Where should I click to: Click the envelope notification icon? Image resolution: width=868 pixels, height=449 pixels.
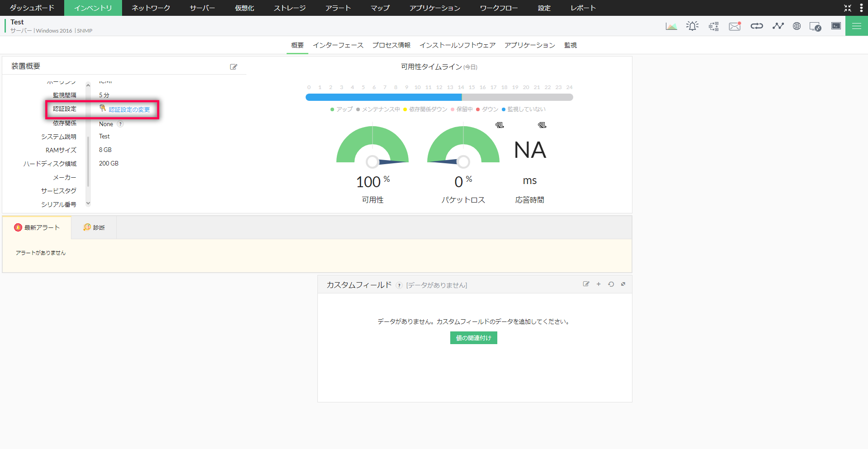pyautogui.click(x=735, y=26)
